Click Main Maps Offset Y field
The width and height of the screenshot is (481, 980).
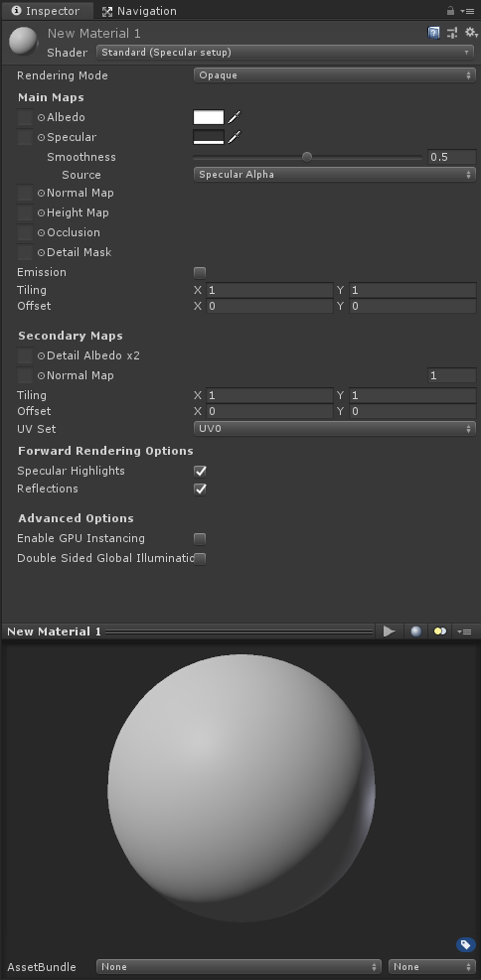click(412, 306)
